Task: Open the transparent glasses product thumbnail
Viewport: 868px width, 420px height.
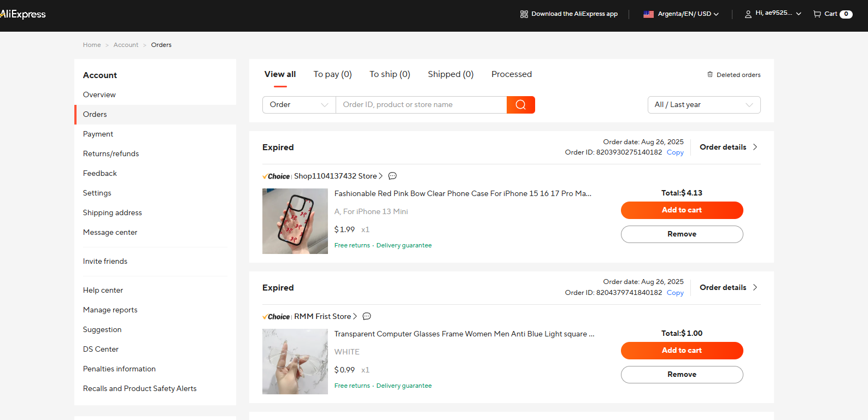Action: coord(295,362)
